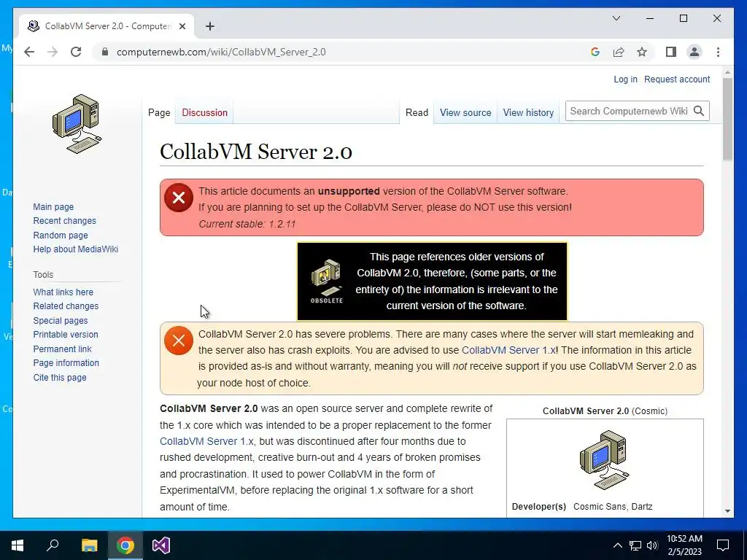Viewport: 747px width, 560px height.
Task: Click Cite this page link
Action: pyautogui.click(x=60, y=377)
